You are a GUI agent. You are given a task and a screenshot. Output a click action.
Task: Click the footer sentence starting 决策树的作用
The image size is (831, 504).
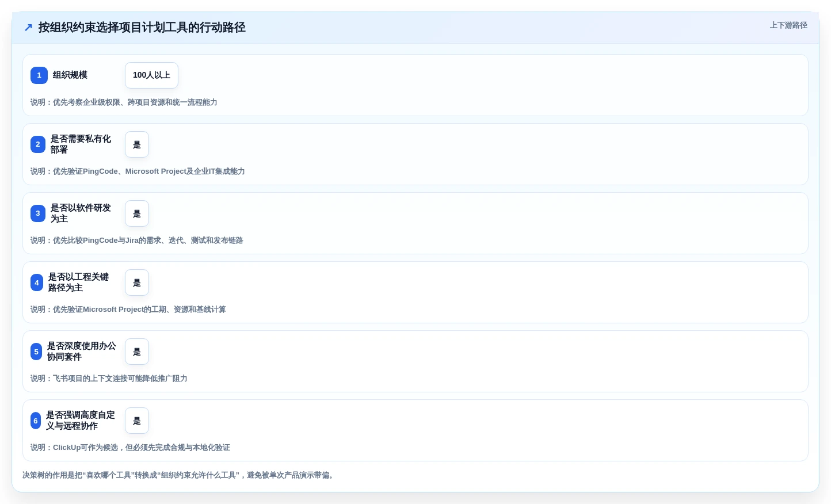click(x=179, y=475)
